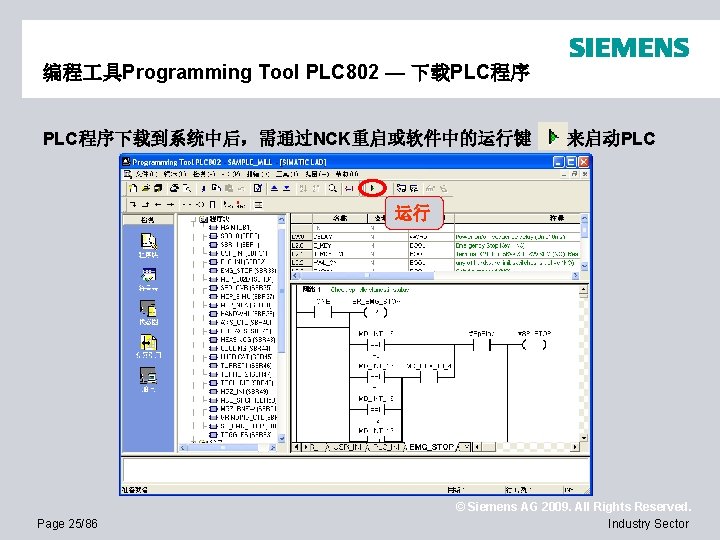Select DELAY name cell in variable table
The height and width of the screenshot is (540, 720).
[x=340, y=237]
